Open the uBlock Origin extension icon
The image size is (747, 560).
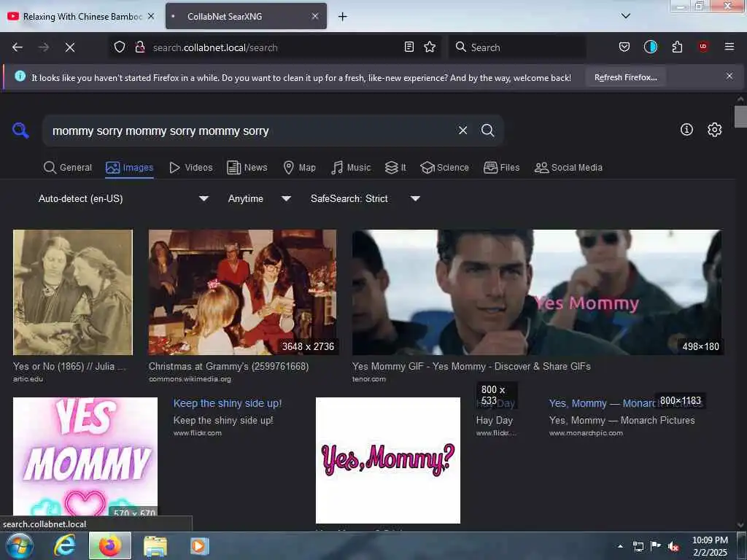tap(703, 47)
